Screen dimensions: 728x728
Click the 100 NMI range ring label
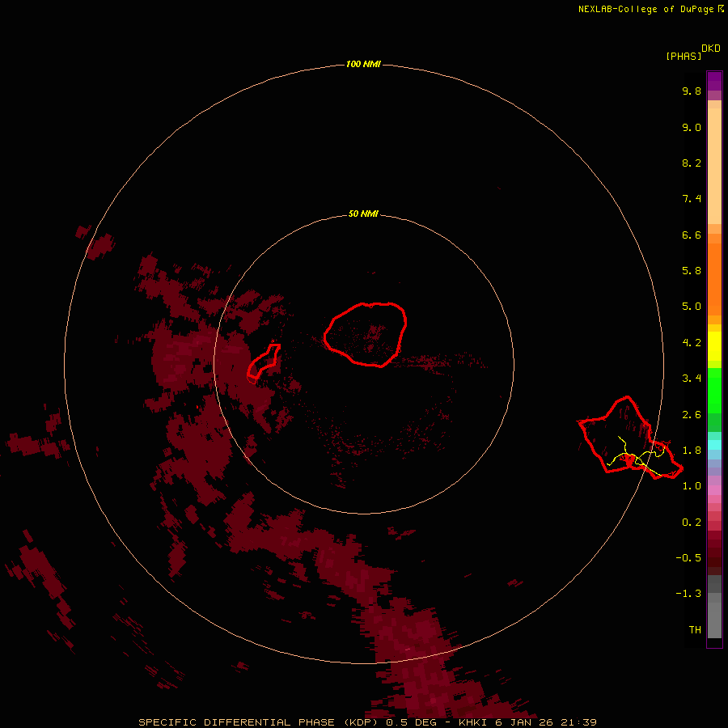(363, 64)
